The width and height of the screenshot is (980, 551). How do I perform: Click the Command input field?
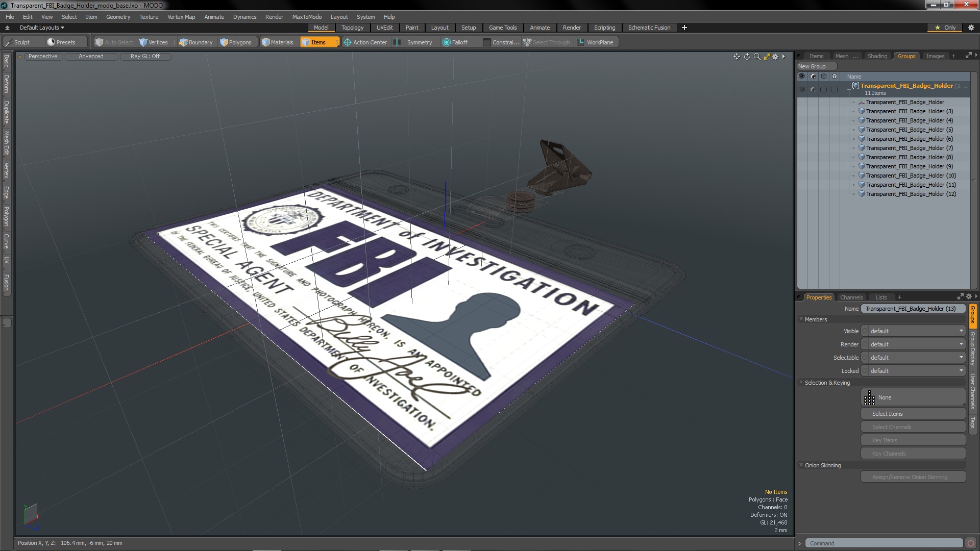(x=884, y=543)
